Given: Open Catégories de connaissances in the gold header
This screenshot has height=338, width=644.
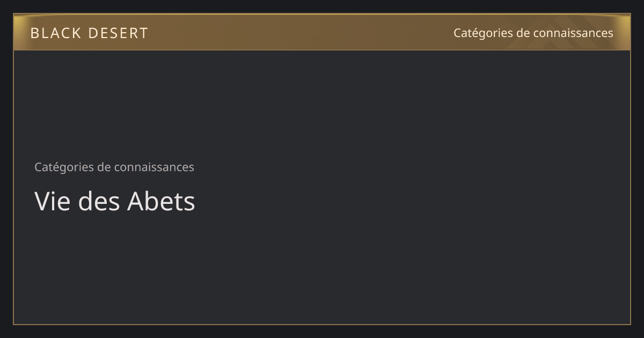Looking at the screenshot, I should [x=533, y=33].
